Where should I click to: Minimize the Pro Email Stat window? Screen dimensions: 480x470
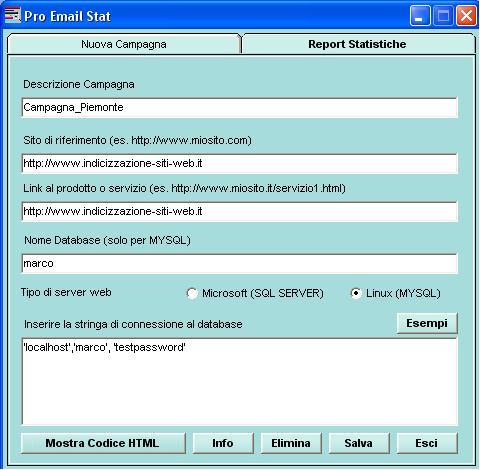tap(420, 15)
